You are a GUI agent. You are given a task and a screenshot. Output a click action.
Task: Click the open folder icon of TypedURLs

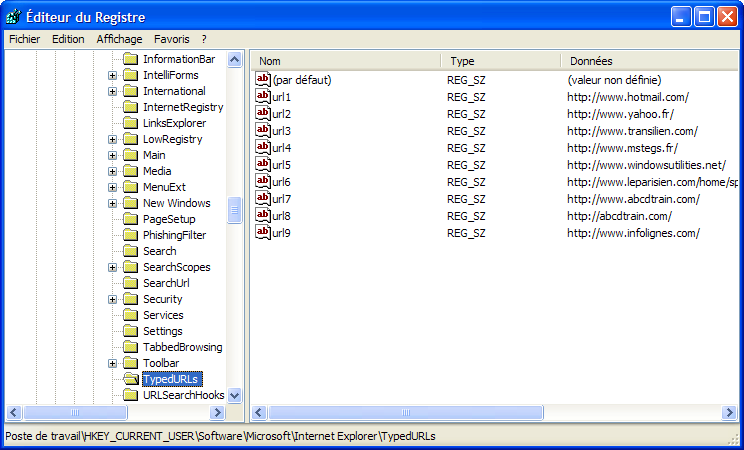point(130,379)
